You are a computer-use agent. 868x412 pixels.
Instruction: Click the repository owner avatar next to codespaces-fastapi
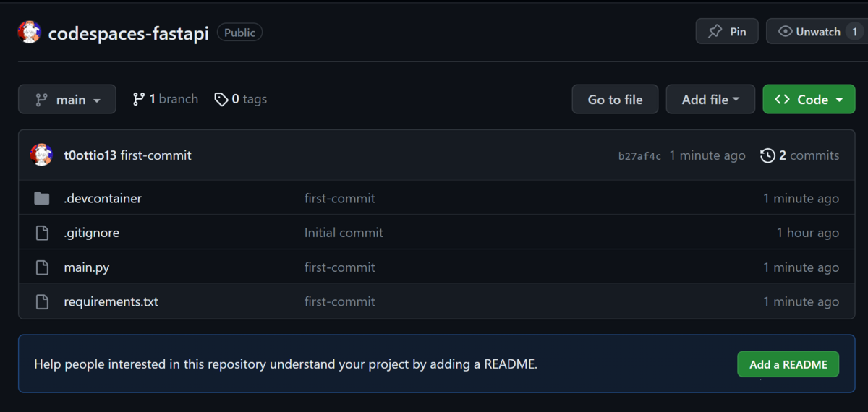[x=29, y=32]
